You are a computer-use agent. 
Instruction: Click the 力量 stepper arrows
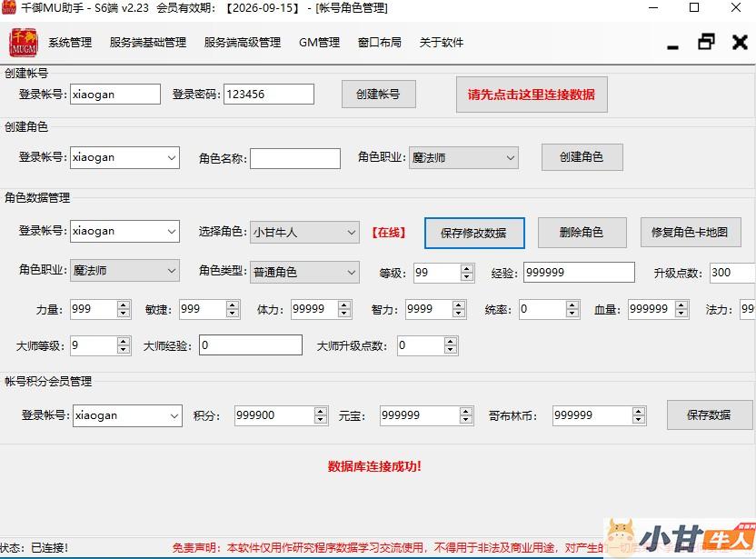tap(124, 309)
